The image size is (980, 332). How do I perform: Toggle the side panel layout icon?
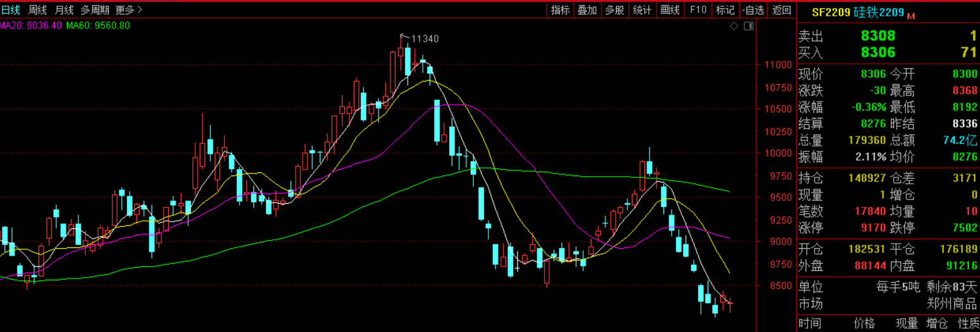[x=749, y=26]
